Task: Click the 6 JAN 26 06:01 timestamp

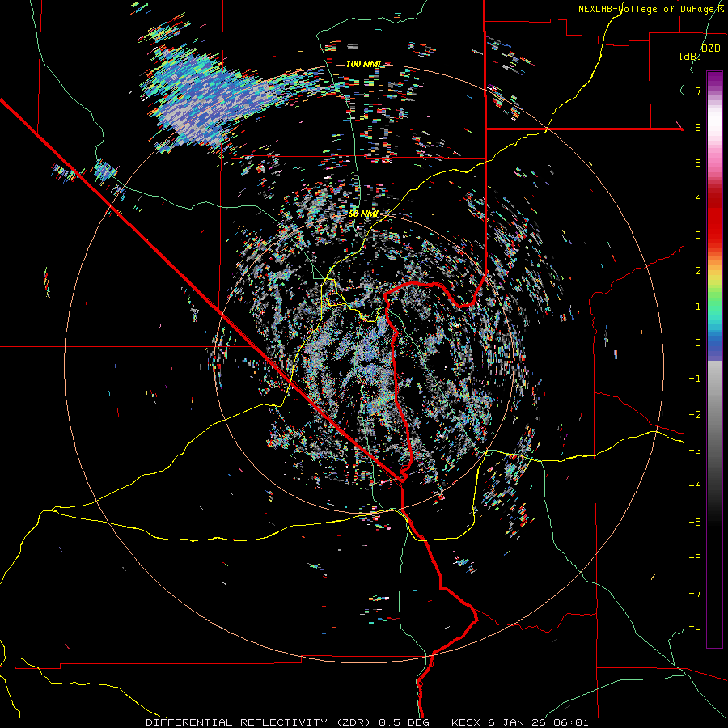Action: (x=538, y=722)
